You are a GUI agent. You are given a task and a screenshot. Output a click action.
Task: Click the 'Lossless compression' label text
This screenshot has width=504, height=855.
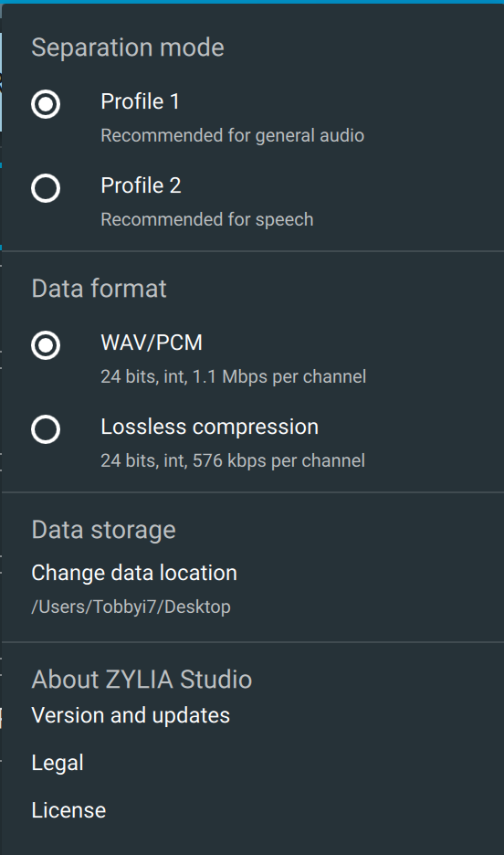(210, 427)
